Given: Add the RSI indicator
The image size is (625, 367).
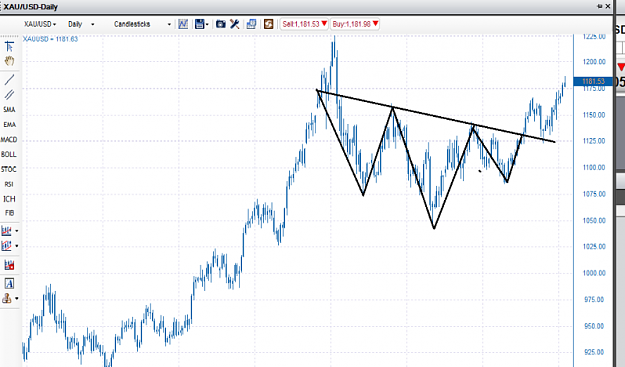Looking at the screenshot, I should [9, 184].
